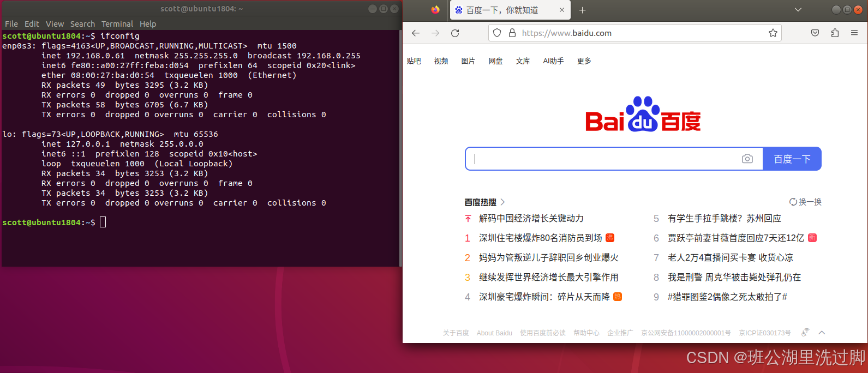This screenshot has width=868, height=373.
Task: Expand the list all tabs chevron
Action: [798, 10]
